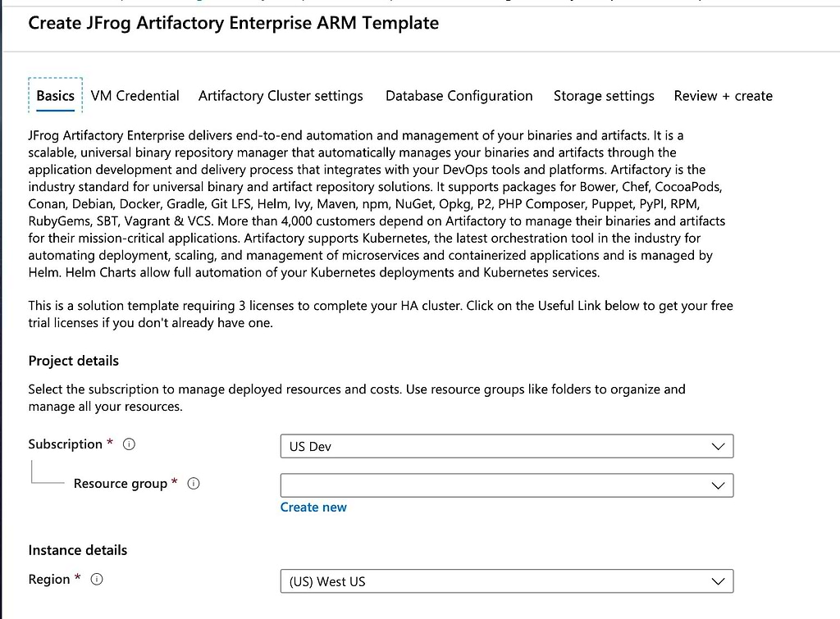Image resolution: width=840 pixels, height=619 pixels.
Task: Click the info icon beside Resource group
Action: click(x=194, y=484)
